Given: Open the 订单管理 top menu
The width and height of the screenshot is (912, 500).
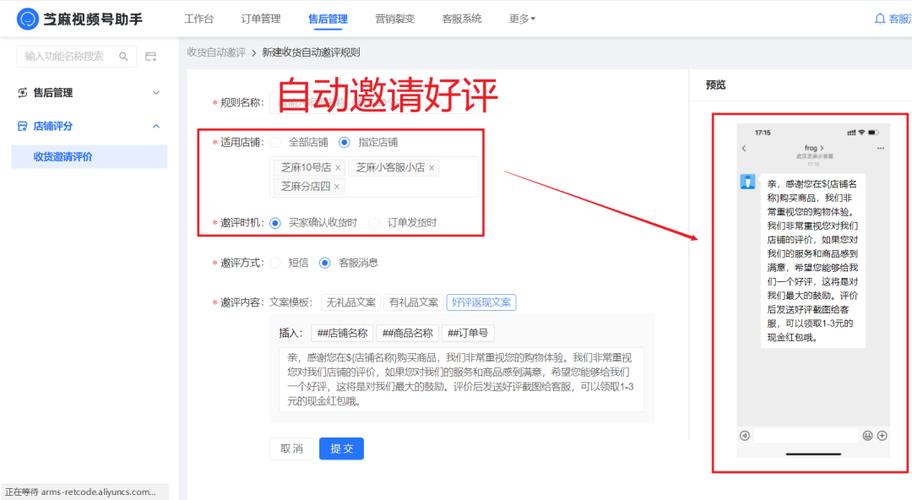Looking at the screenshot, I should (x=261, y=19).
